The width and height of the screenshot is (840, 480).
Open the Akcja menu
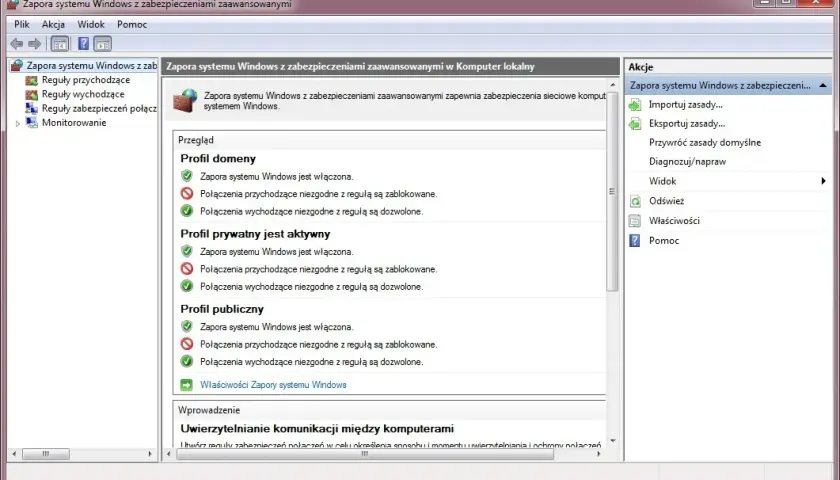54,24
